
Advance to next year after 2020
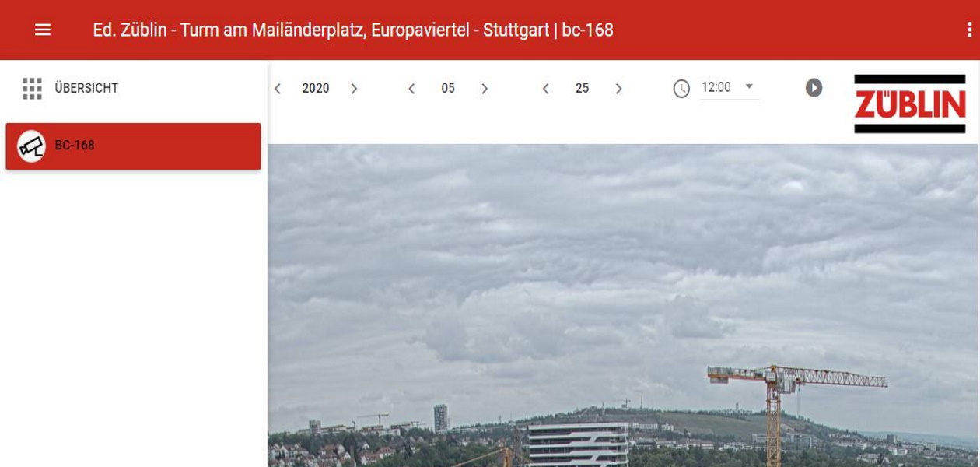[x=354, y=89]
